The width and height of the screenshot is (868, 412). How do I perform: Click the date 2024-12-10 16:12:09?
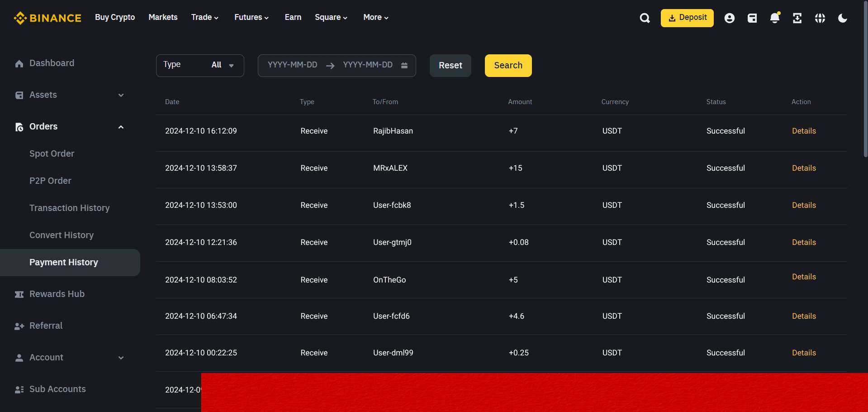(201, 131)
